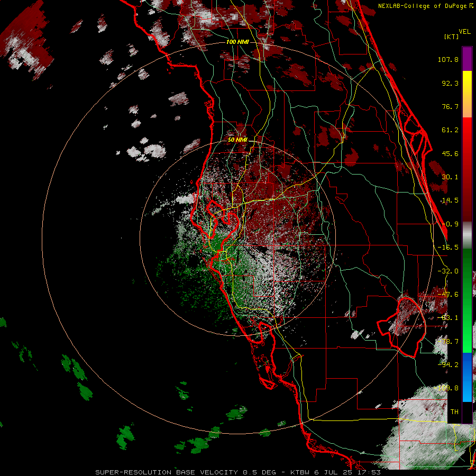This screenshot has height=476, width=476.
Task: Click the -16.5 velocity scale value
Action: 448,248
